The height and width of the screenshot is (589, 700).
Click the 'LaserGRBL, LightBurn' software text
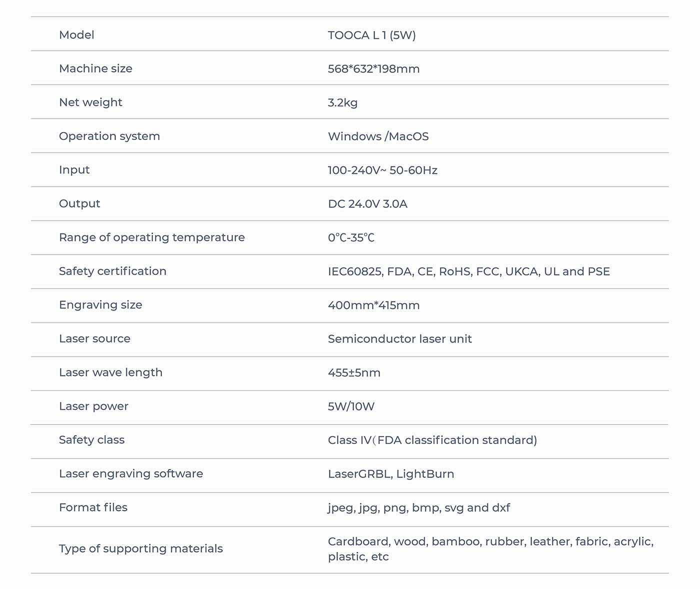pos(391,474)
